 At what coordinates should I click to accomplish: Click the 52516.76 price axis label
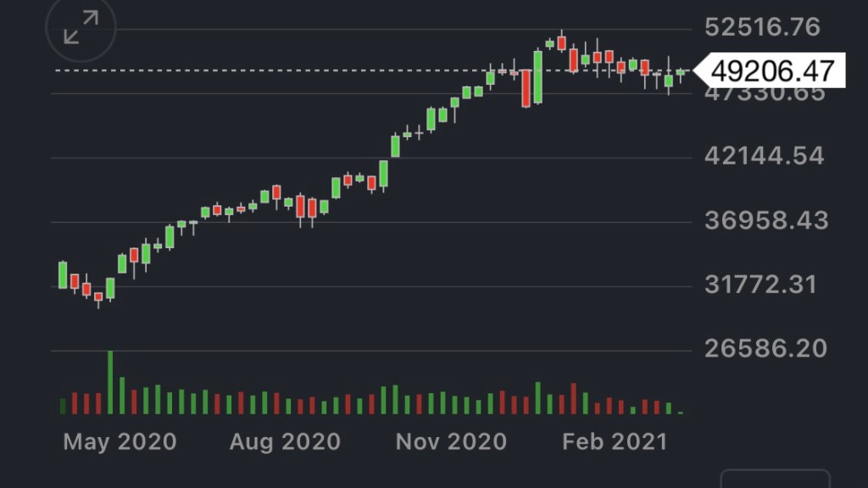click(763, 27)
